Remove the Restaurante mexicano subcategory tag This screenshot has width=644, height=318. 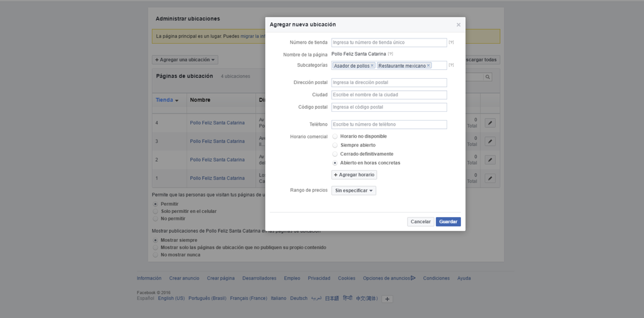coord(429,66)
